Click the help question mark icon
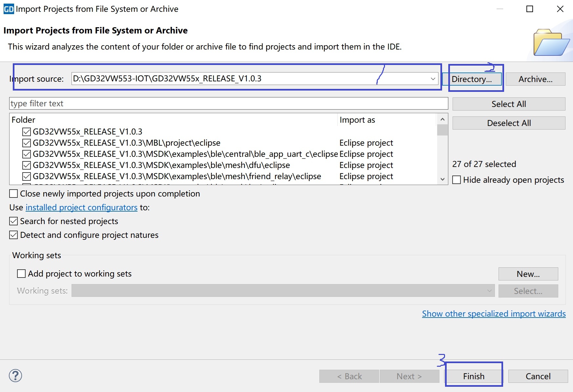Viewport: 573px width, 392px height. point(15,376)
